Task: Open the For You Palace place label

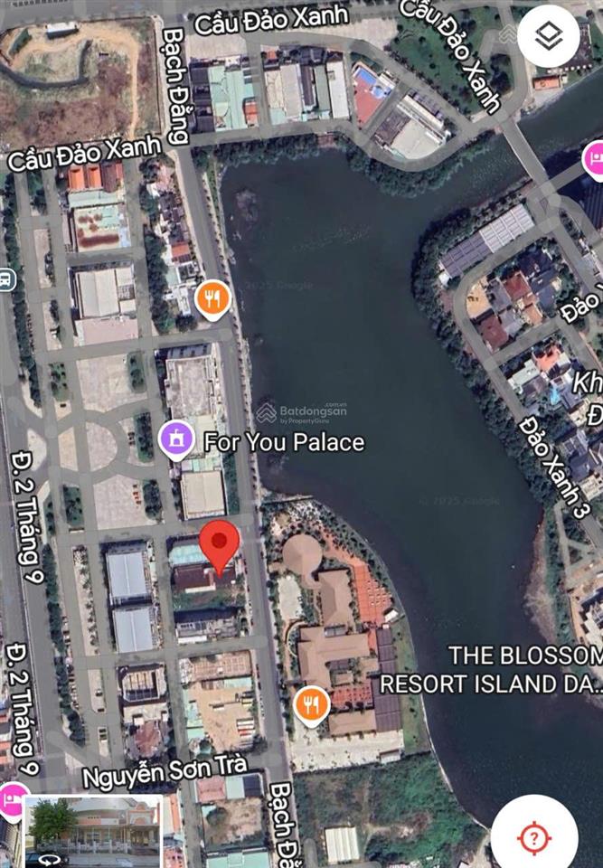Action: tap(285, 442)
